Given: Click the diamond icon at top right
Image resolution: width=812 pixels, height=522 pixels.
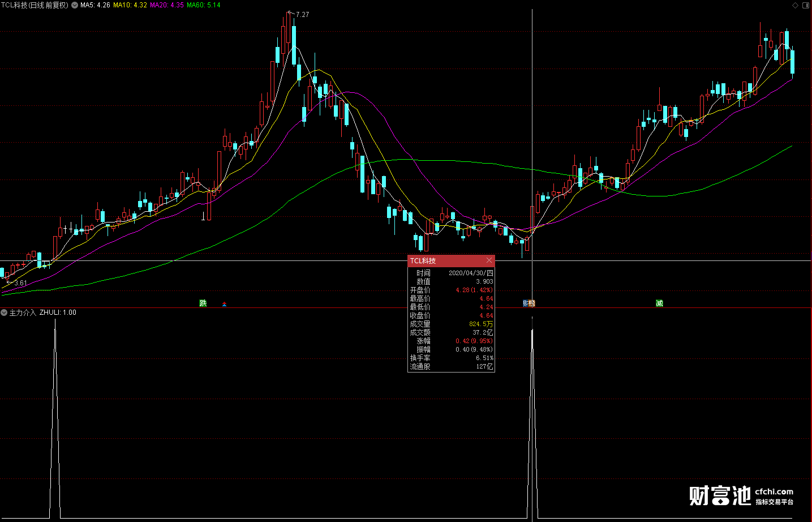Looking at the screenshot, I should coord(795,5).
